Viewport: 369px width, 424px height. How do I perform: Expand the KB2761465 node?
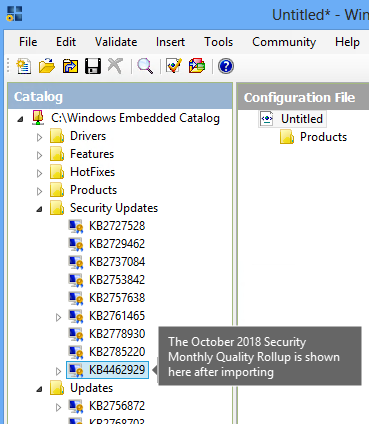point(58,317)
